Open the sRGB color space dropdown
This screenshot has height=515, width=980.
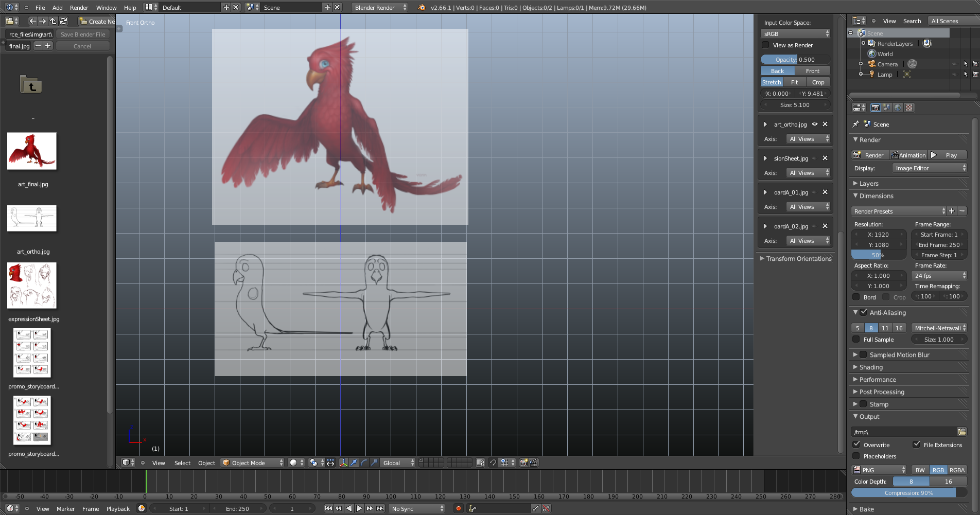(795, 34)
